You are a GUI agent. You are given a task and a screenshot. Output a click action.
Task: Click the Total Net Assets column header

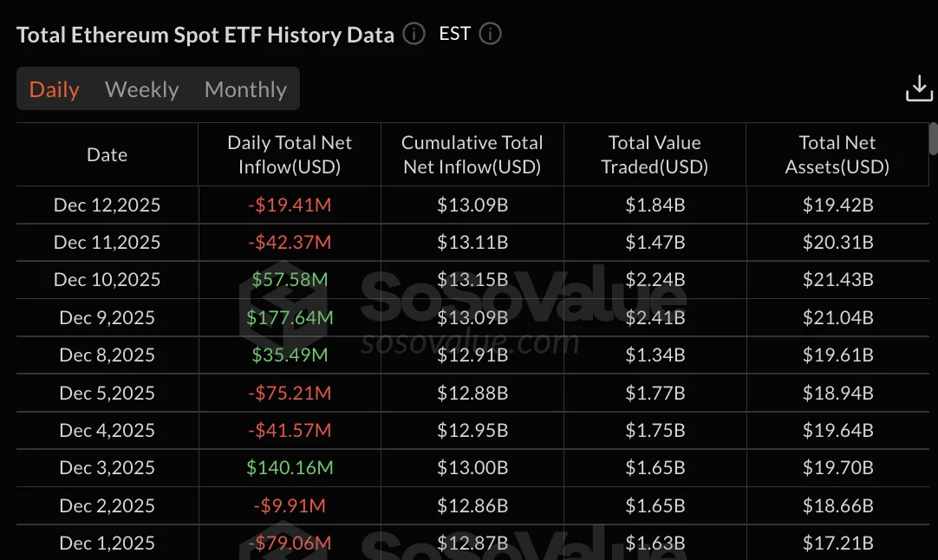coord(837,154)
